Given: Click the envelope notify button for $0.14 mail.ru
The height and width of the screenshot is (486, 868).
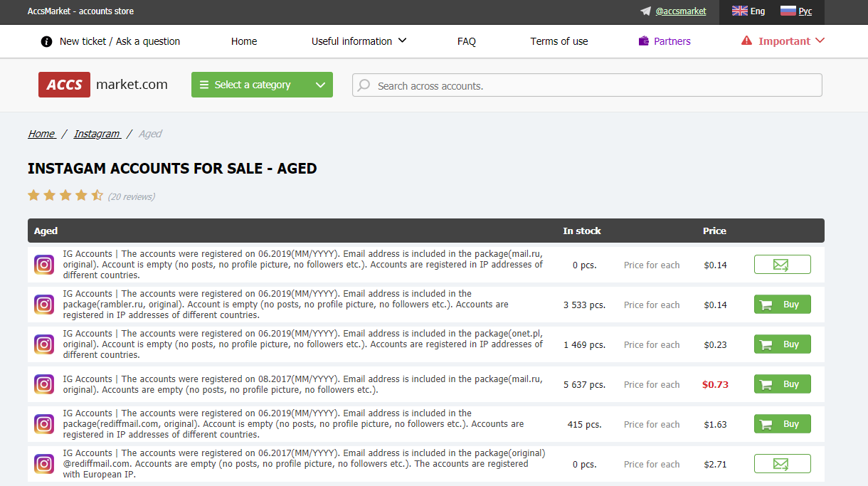Looking at the screenshot, I should click(782, 265).
